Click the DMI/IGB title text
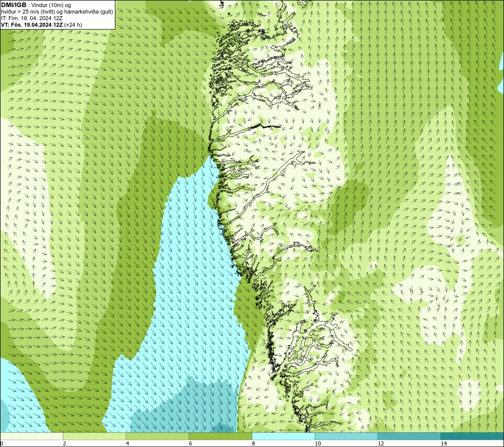 coord(14,5)
